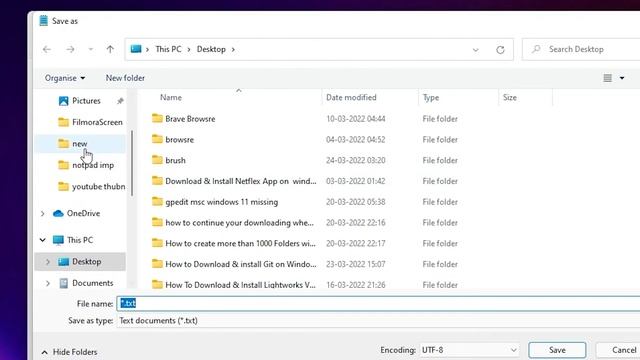This screenshot has width=640, height=360.
Task: Open the address bar history dropdown
Action: pos(476,50)
